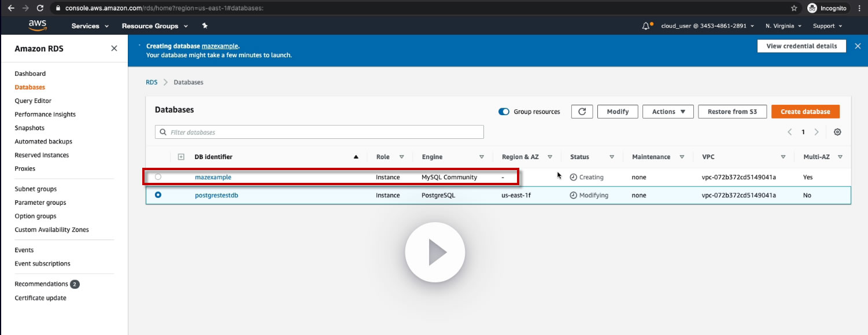Screen dimensions: 868x335
Task: Bookmark this page with the star icon
Action: coord(794,8)
